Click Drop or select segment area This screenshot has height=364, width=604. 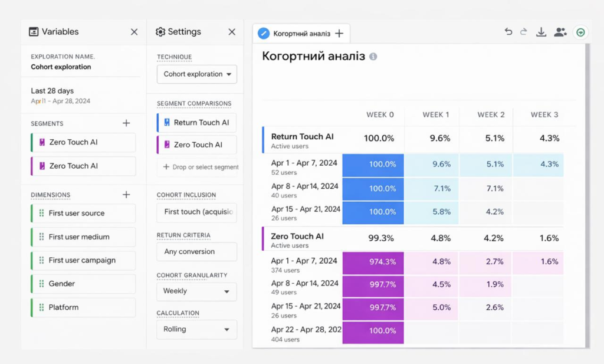coord(201,167)
